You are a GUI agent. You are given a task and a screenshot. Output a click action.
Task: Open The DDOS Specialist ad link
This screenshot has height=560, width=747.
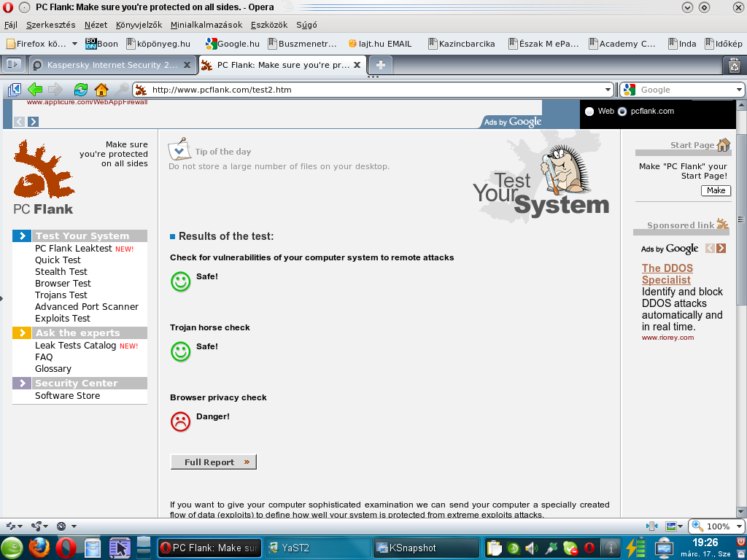[667, 274]
